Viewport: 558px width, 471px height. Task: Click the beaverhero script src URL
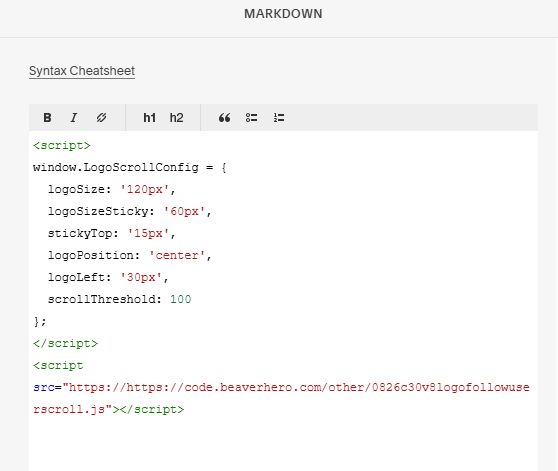[281, 398]
